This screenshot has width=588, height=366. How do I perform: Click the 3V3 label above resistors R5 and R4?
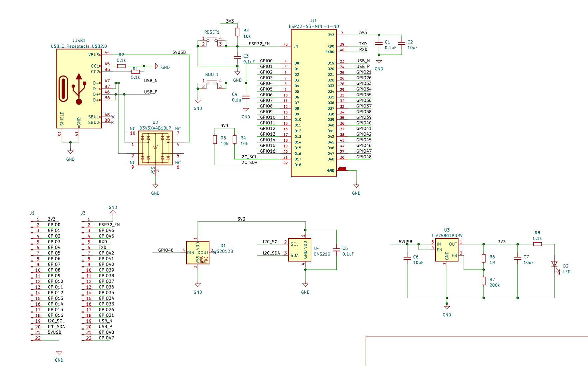click(x=224, y=125)
